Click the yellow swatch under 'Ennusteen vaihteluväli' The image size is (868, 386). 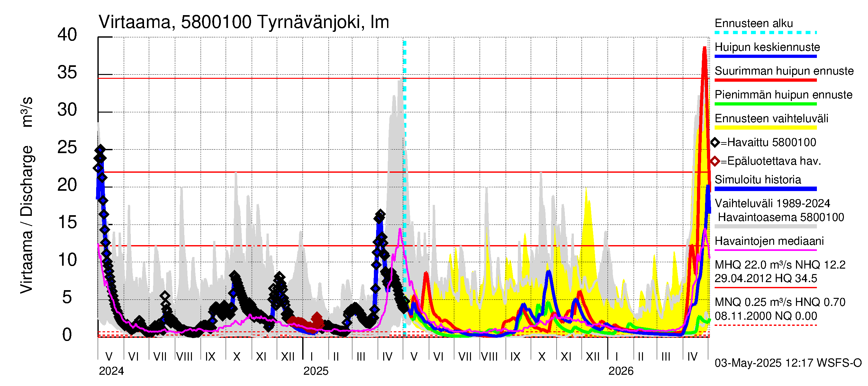[765, 128]
